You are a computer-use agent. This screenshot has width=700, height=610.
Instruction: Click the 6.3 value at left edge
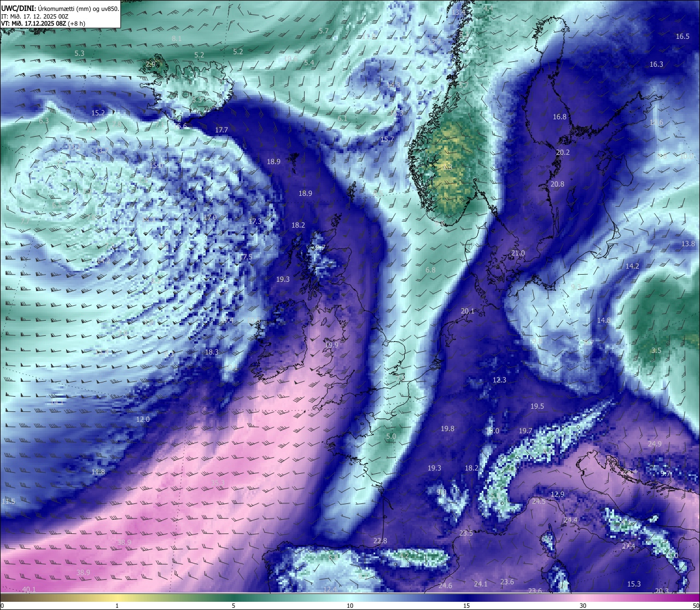tap(44, 120)
